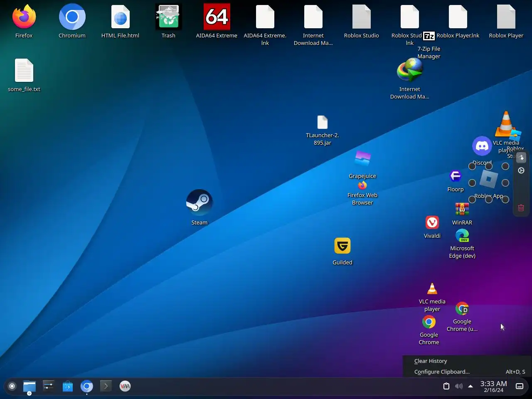Open Google Chrome (u... icon with D badge

(x=462, y=309)
